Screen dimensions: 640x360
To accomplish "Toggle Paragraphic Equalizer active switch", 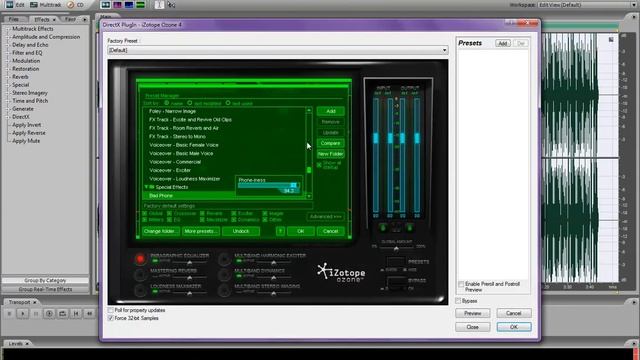I will point(155,260).
